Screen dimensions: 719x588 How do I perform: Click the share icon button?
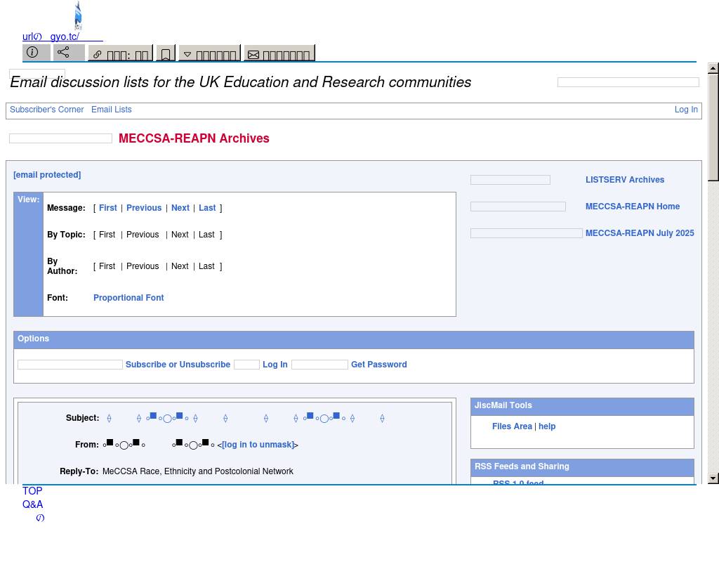(68, 53)
